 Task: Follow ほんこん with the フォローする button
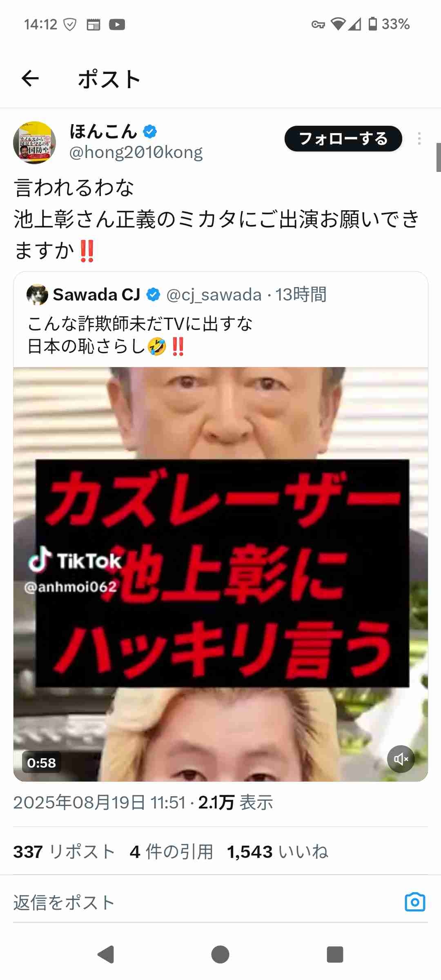coord(343,139)
